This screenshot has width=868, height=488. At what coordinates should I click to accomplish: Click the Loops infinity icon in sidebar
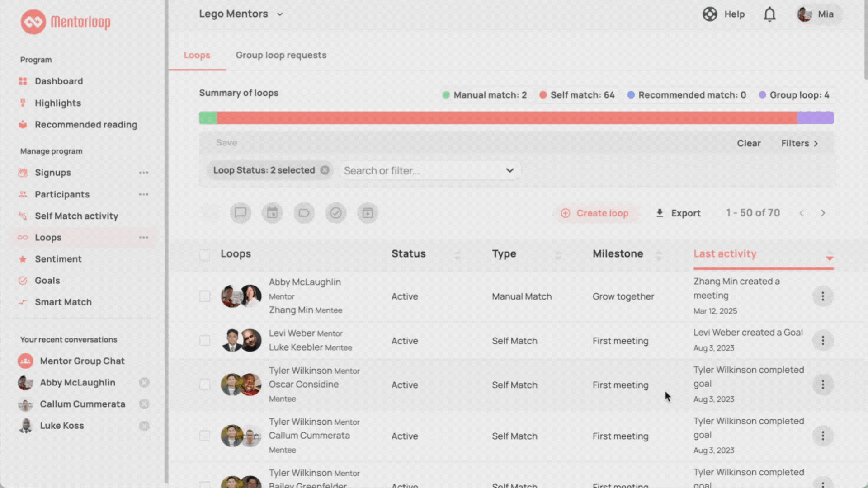(x=23, y=238)
